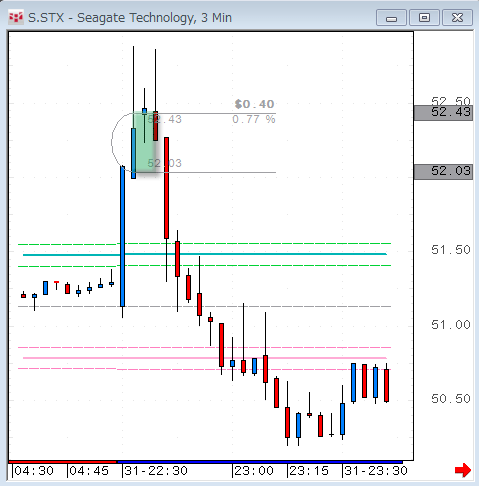Click the 51.50 price axis label
The image size is (479, 486).
click(451, 250)
